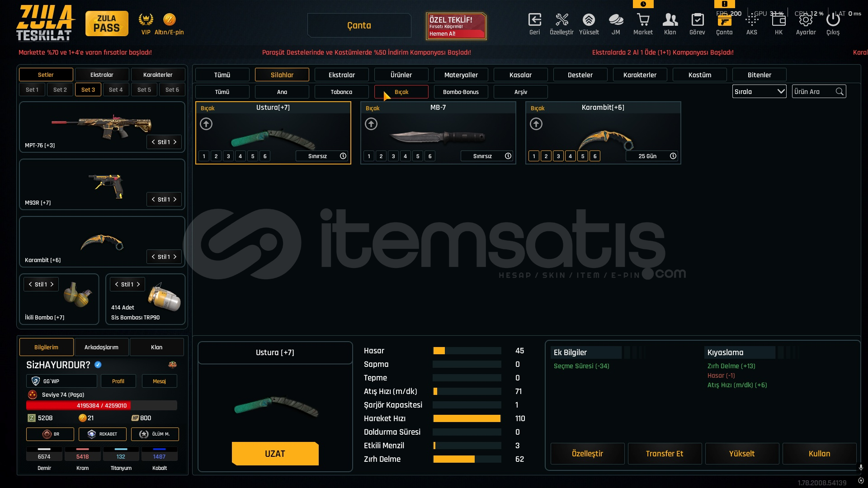Open the Ayarlar settings gear
This screenshot has width=868, height=488.
806,20
